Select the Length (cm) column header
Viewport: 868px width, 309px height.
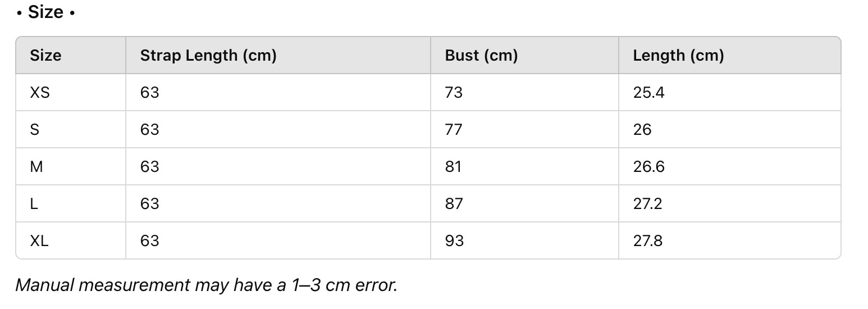[678, 56]
